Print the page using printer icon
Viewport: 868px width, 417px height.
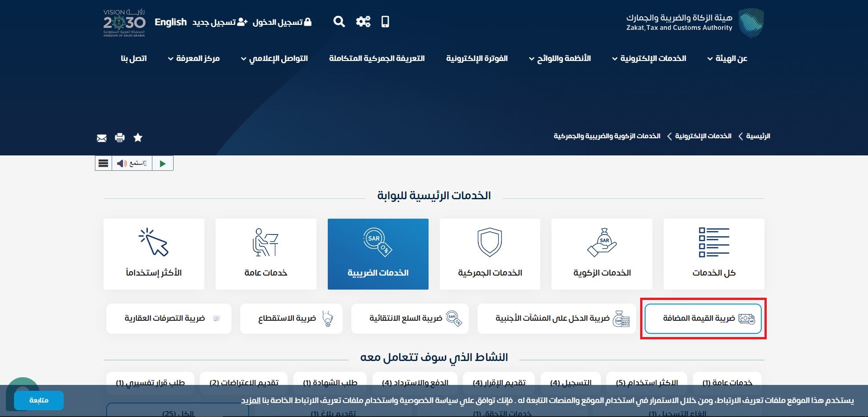click(119, 138)
